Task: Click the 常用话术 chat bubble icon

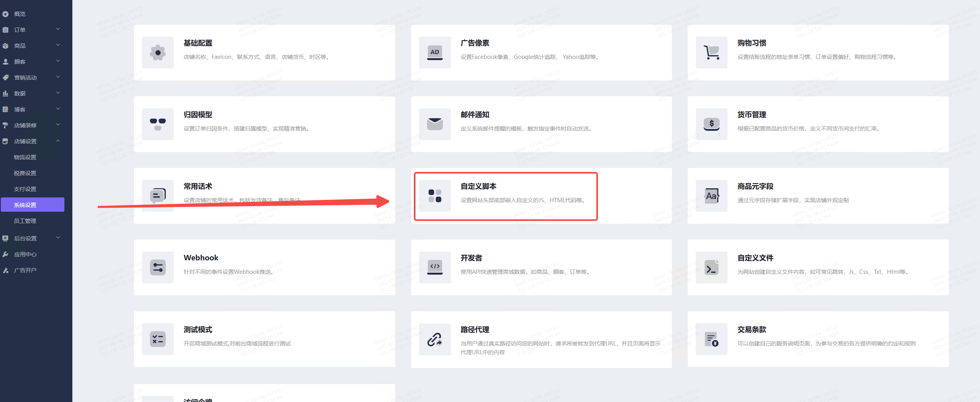Action: pos(158,196)
